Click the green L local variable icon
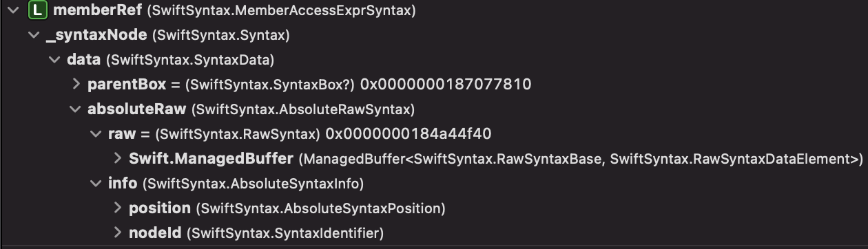Image resolution: width=868 pixels, height=249 pixels. click(x=39, y=10)
